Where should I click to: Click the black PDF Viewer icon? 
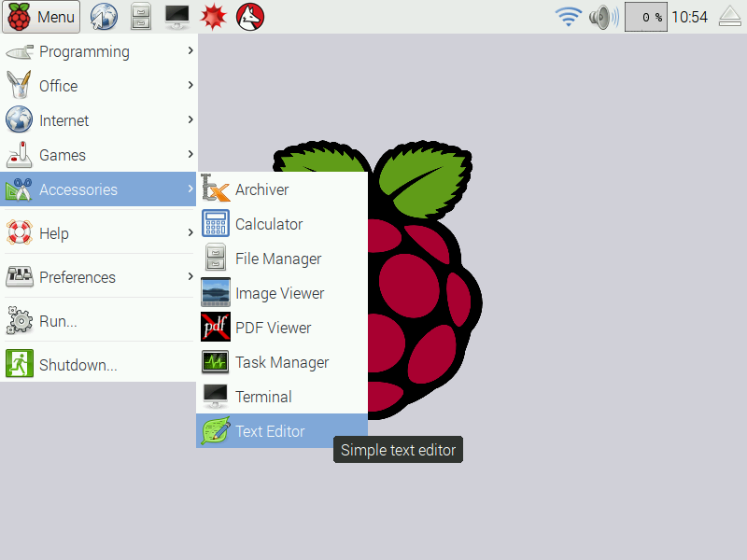pyautogui.click(x=216, y=327)
